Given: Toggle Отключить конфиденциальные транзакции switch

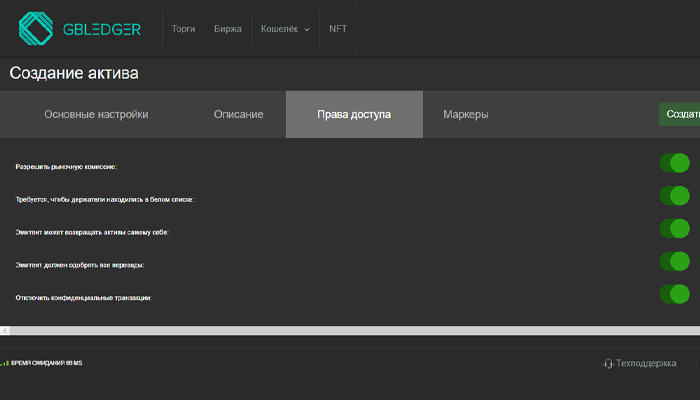Looking at the screenshot, I should click(675, 294).
